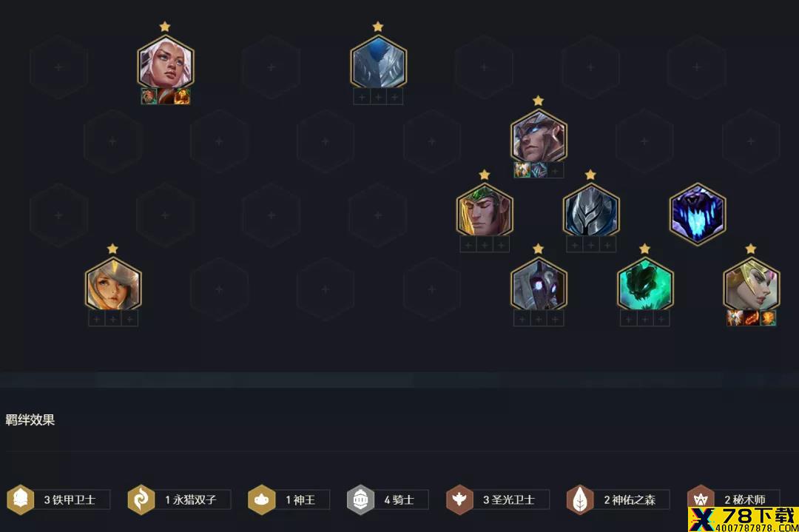Viewport: 799px width, 532px height.
Task: Click the third empty item slot under helmeted champion
Action: click(x=556, y=170)
